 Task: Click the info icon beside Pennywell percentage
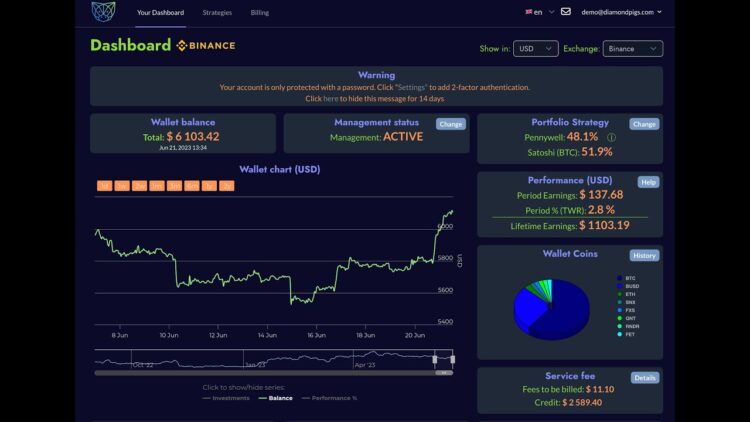(x=611, y=136)
